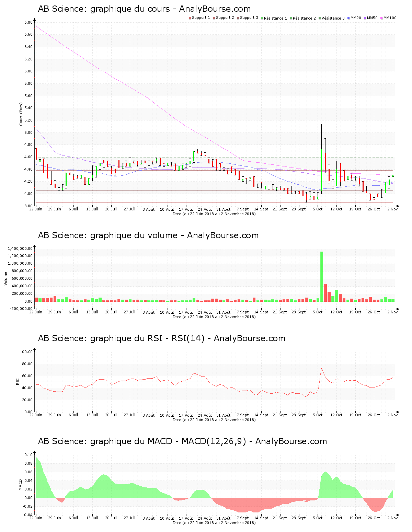Click the 'graphique du volume' chart title
Viewport: 412px width, 532px height.
click(x=148, y=235)
